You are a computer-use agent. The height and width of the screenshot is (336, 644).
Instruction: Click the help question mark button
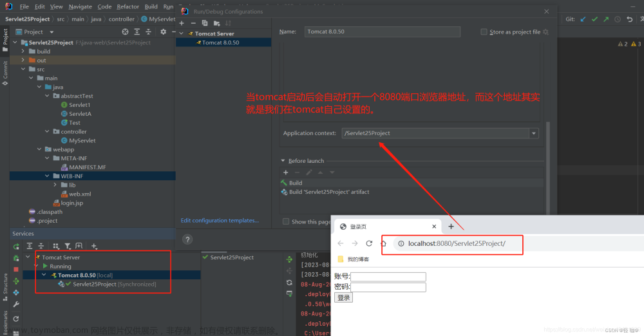pos(187,239)
